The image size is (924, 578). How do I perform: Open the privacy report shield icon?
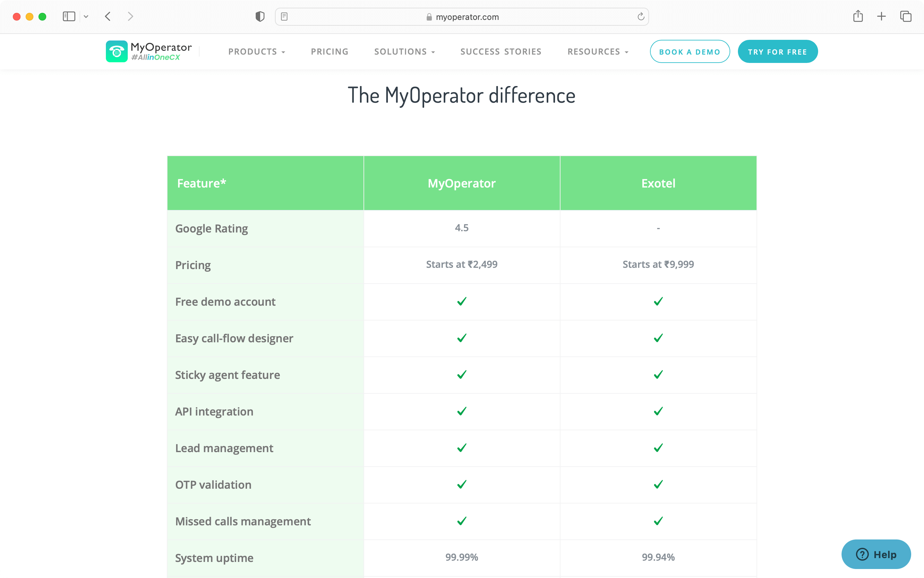tap(260, 16)
